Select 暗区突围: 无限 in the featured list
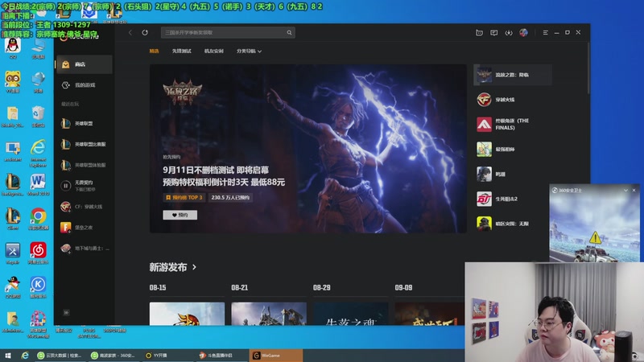The height and width of the screenshot is (362, 644). 513,224
